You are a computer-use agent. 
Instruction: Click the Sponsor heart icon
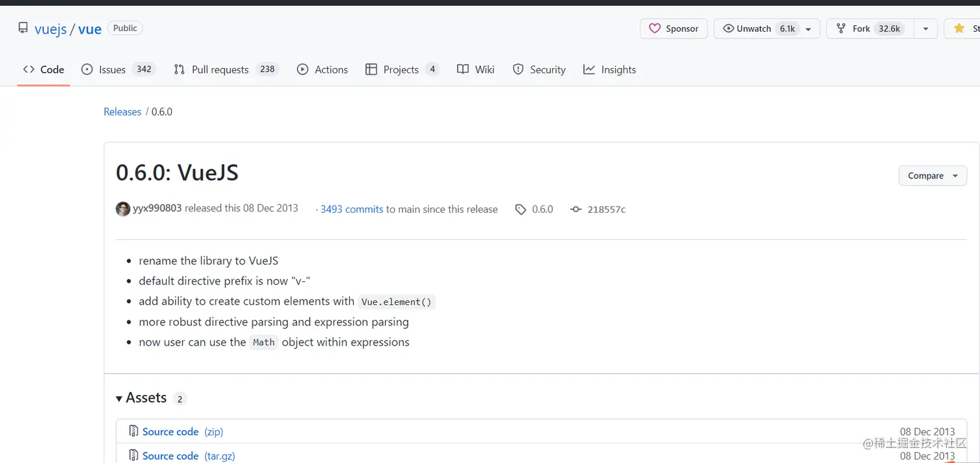655,29
